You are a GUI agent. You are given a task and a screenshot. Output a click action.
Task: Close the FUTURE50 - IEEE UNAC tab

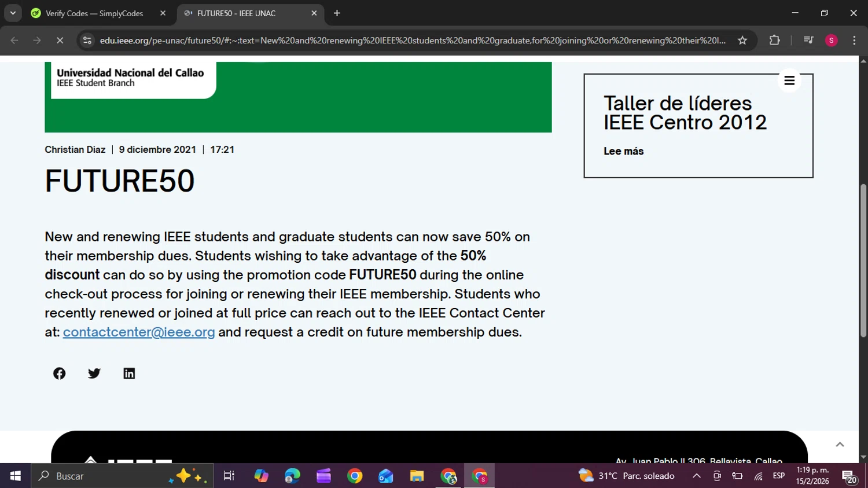314,13
